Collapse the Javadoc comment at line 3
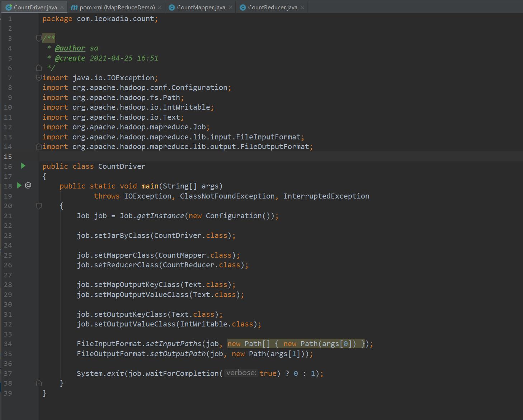 pos(39,38)
